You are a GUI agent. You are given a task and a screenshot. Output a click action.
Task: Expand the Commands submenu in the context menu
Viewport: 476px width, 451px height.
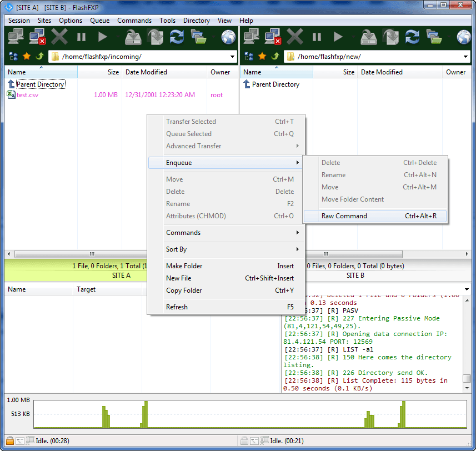pos(226,233)
